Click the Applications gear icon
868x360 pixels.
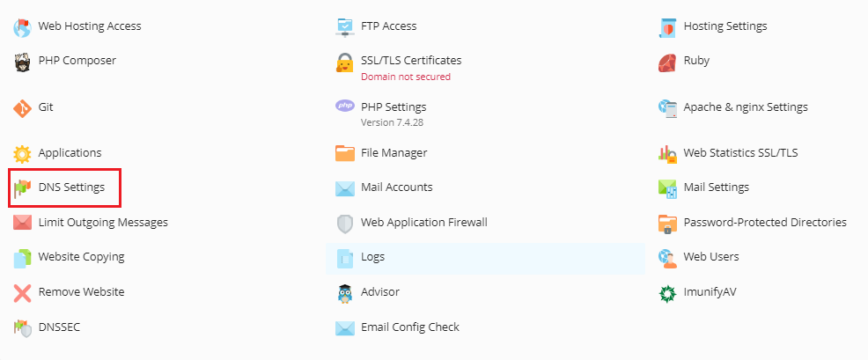pos(22,154)
